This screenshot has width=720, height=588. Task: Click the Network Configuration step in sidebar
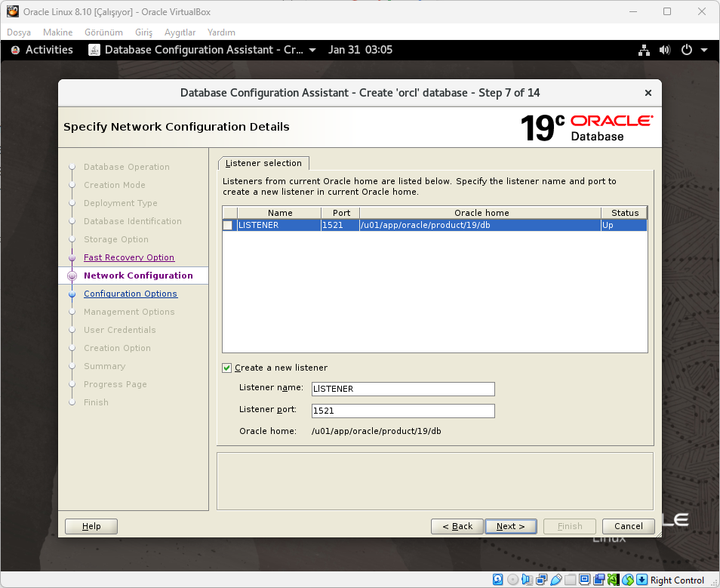tap(138, 276)
